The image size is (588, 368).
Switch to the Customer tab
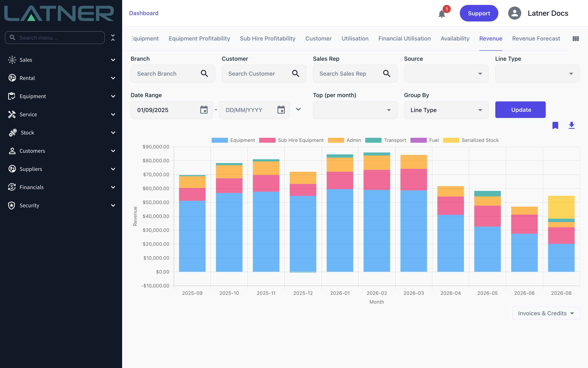click(318, 38)
